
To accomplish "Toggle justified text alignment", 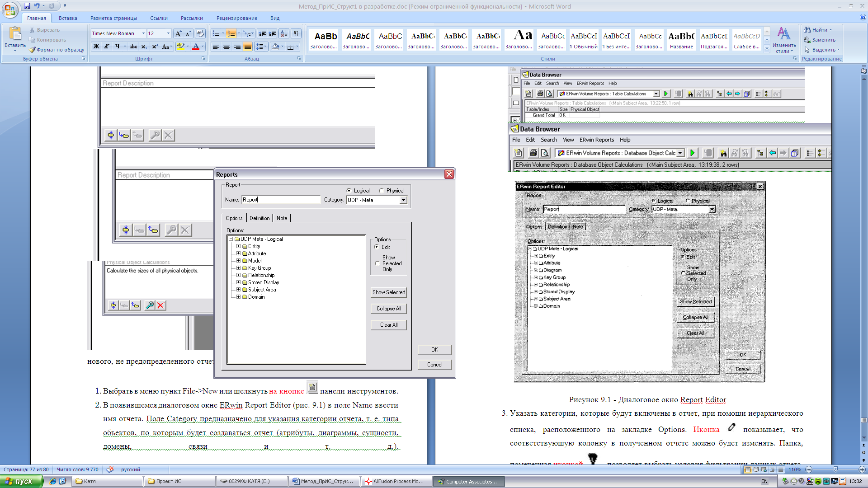I will coord(248,47).
